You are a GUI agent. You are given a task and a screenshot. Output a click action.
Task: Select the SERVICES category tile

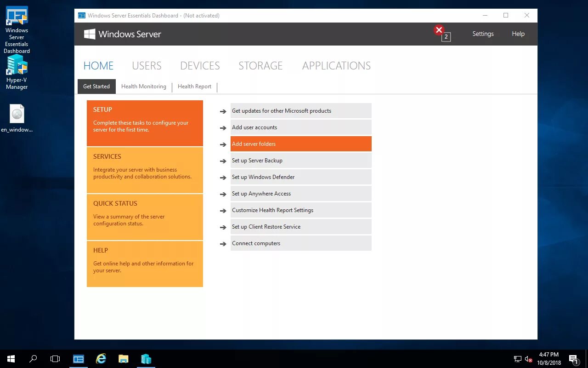145,170
